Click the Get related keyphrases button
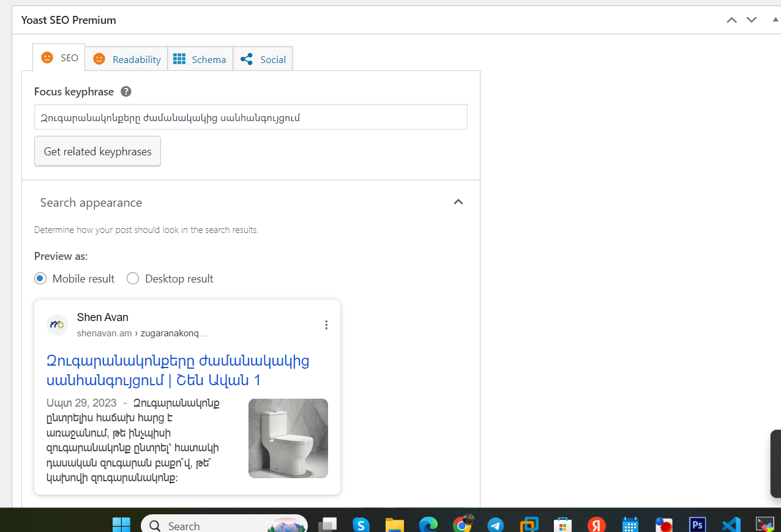This screenshot has width=781, height=532. pyautogui.click(x=97, y=151)
